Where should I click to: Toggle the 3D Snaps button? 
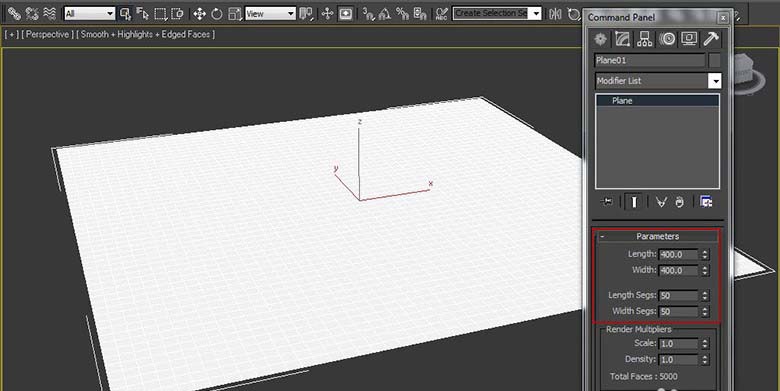coord(368,14)
